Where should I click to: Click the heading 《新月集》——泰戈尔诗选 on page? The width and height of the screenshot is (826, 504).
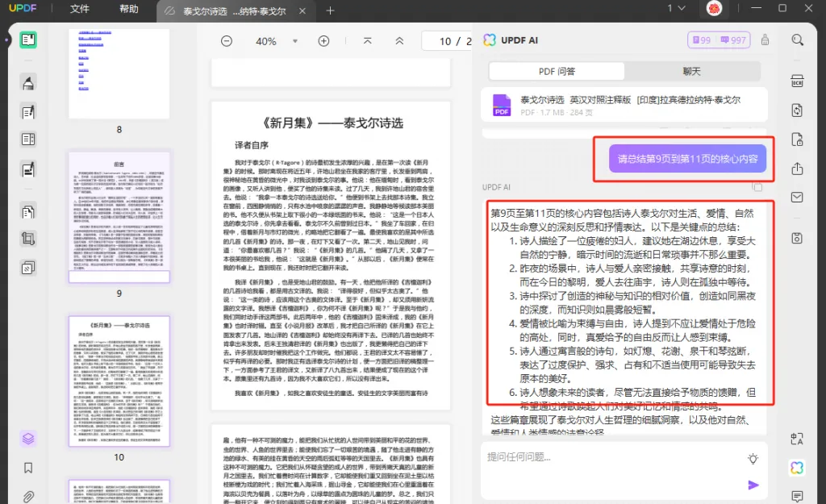pyautogui.click(x=333, y=123)
